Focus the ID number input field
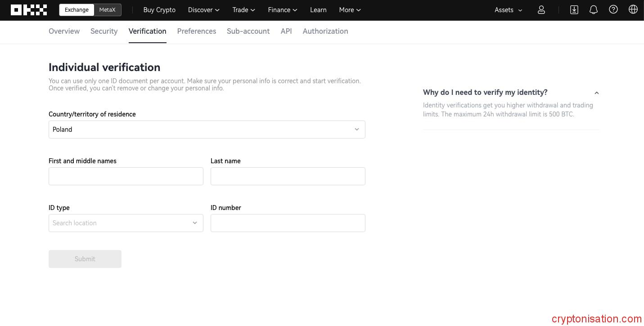 coord(288,223)
